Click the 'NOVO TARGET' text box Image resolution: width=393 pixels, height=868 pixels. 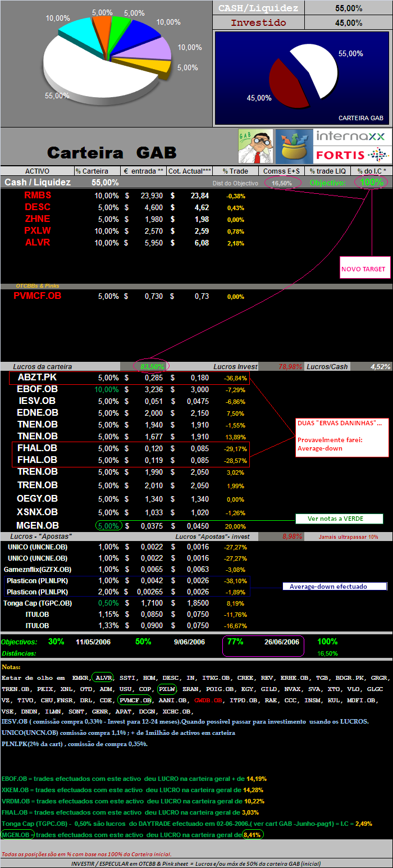[364, 269]
